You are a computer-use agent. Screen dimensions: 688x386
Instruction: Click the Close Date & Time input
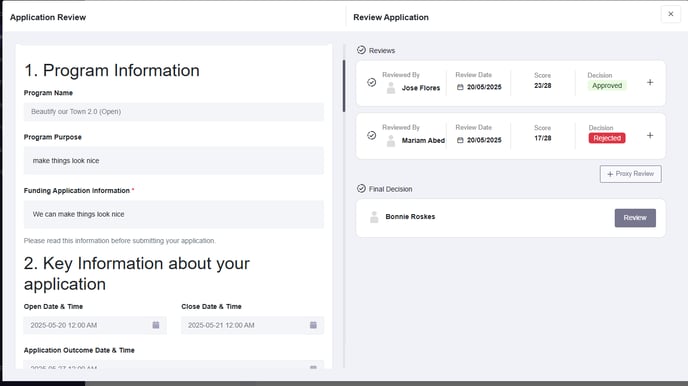252,325
